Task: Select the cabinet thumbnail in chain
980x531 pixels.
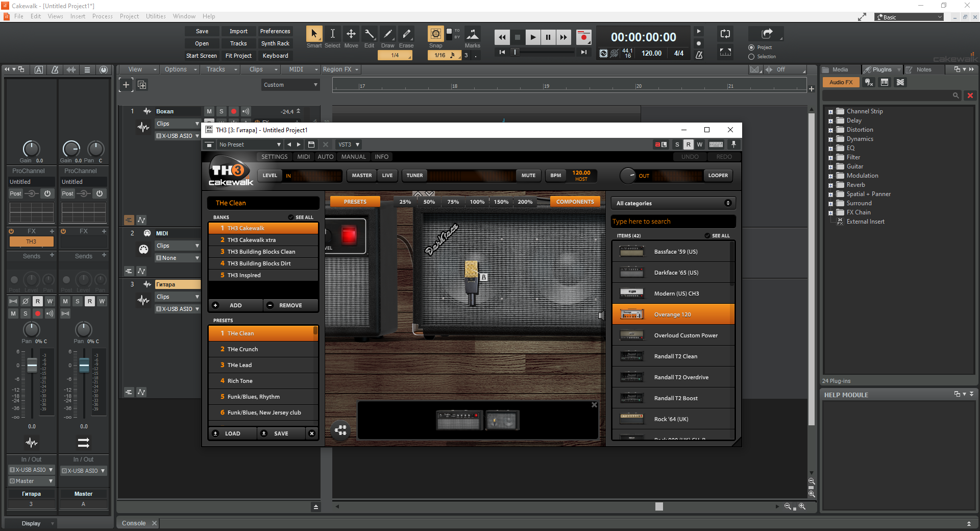Action: 502,421
